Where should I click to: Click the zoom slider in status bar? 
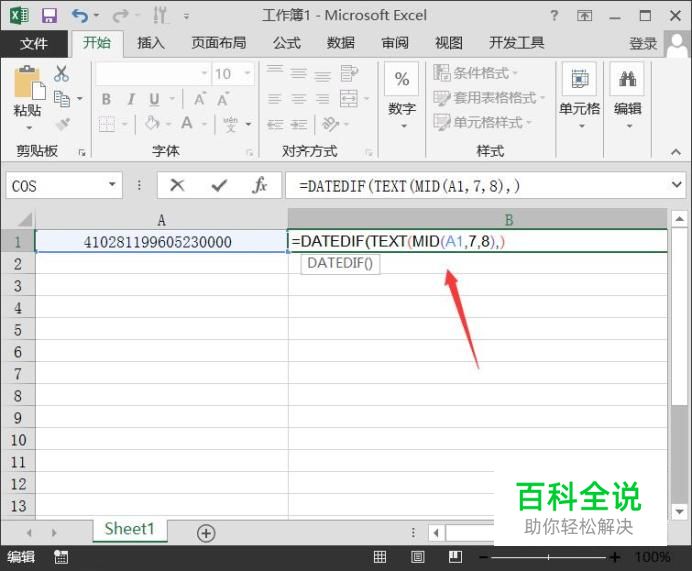[x=548, y=557]
